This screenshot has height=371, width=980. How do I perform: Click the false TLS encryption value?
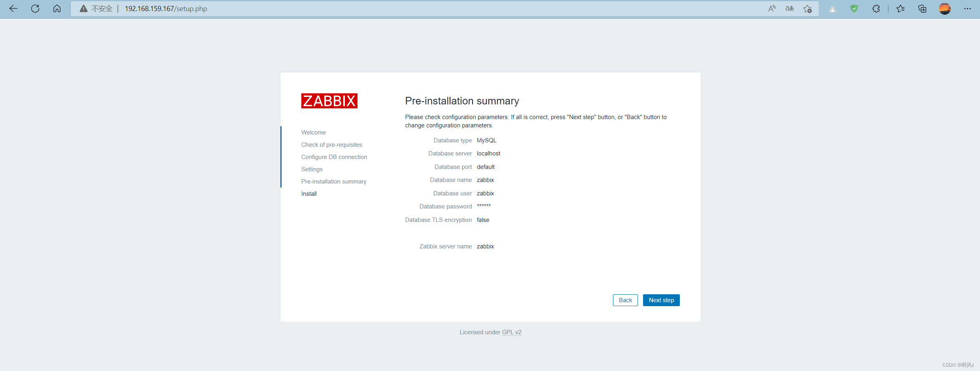tap(483, 220)
